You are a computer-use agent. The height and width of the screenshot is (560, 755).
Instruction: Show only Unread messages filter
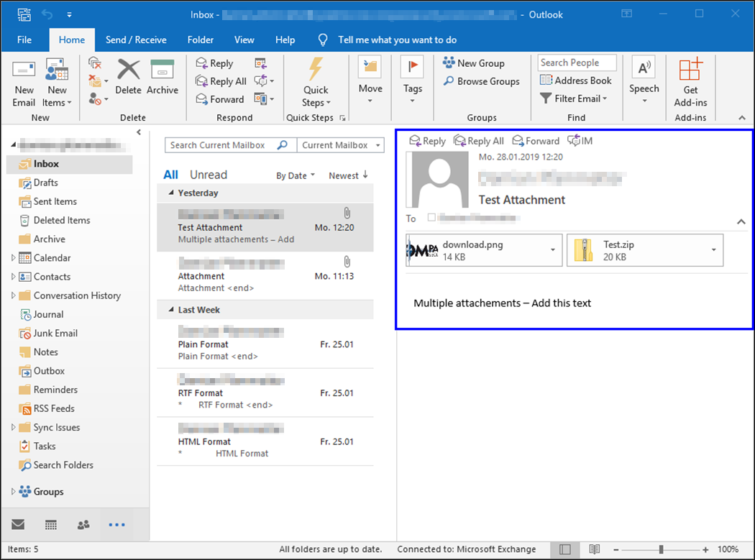[x=208, y=175]
